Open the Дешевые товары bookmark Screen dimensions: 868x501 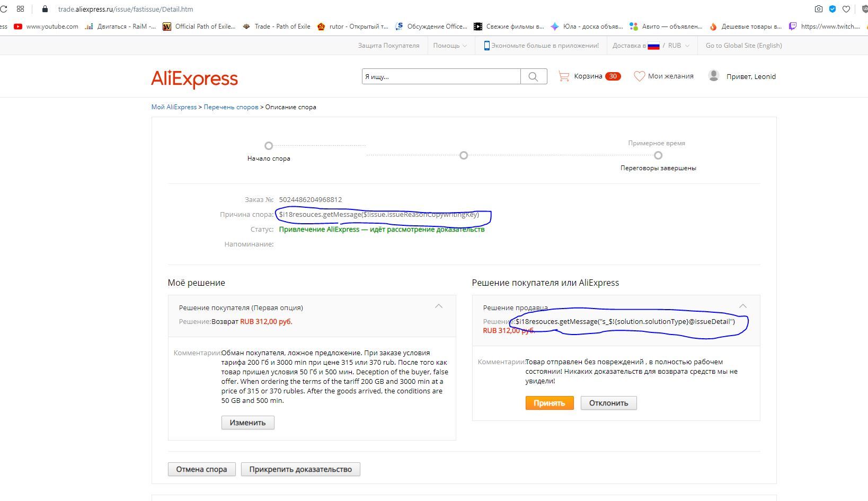click(745, 27)
